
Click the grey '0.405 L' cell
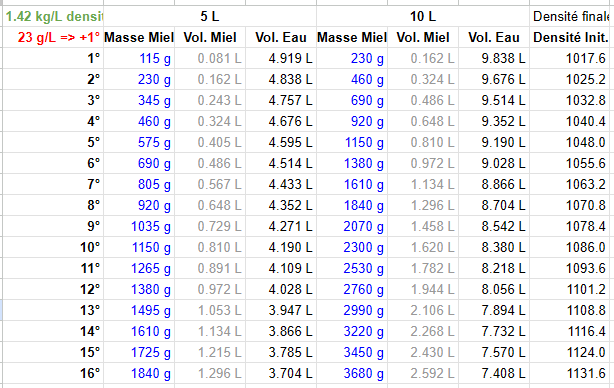(210, 142)
